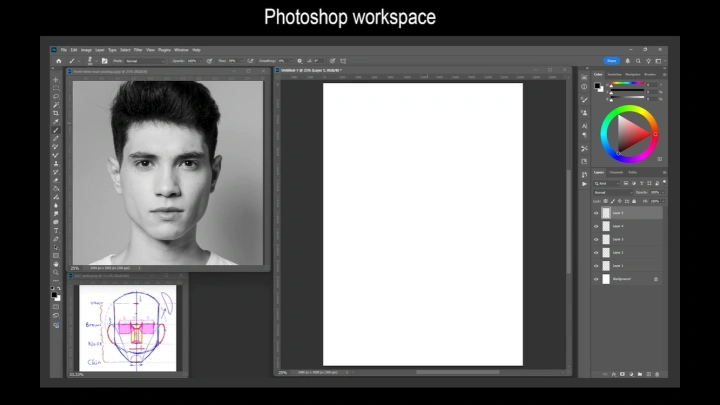Select the Crop tool
Viewport: 720px width, 405px height.
point(56,113)
